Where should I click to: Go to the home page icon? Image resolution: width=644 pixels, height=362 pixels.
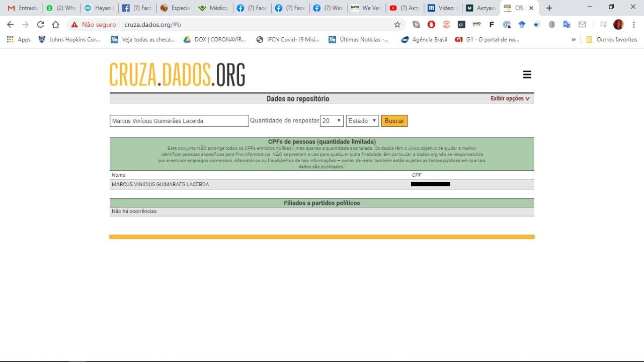pos(56,24)
